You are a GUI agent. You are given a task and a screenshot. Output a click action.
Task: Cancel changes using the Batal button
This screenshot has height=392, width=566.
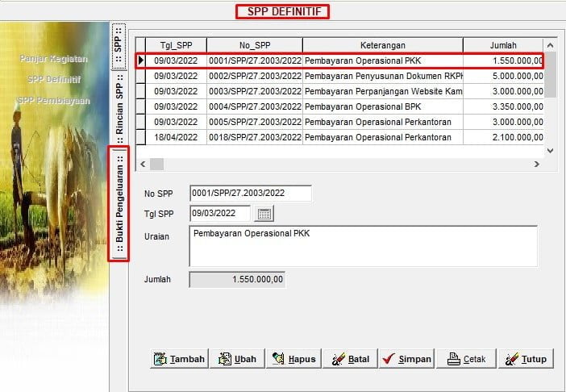[x=350, y=359]
